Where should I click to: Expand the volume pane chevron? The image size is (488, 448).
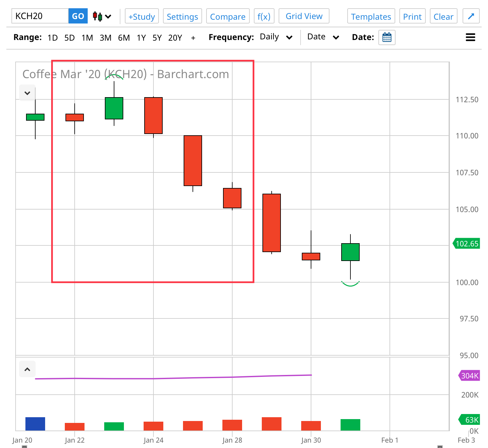(27, 369)
